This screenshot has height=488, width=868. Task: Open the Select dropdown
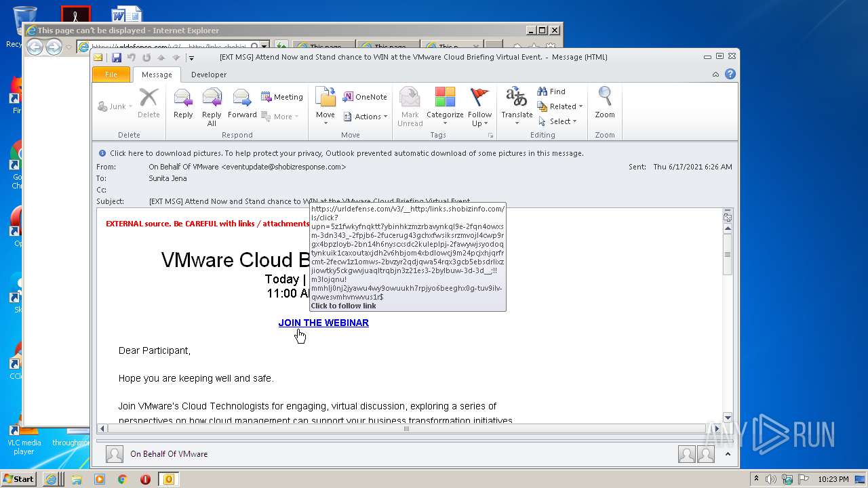pos(557,121)
